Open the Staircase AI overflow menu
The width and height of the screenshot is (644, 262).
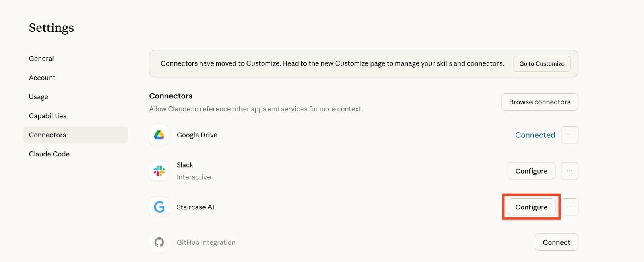(570, 207)
